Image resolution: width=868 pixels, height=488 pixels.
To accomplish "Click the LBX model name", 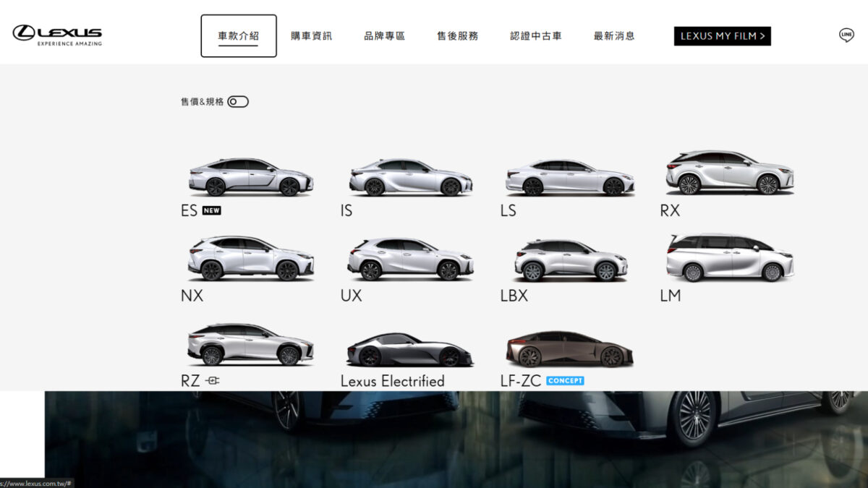I will tap(514, 296).
